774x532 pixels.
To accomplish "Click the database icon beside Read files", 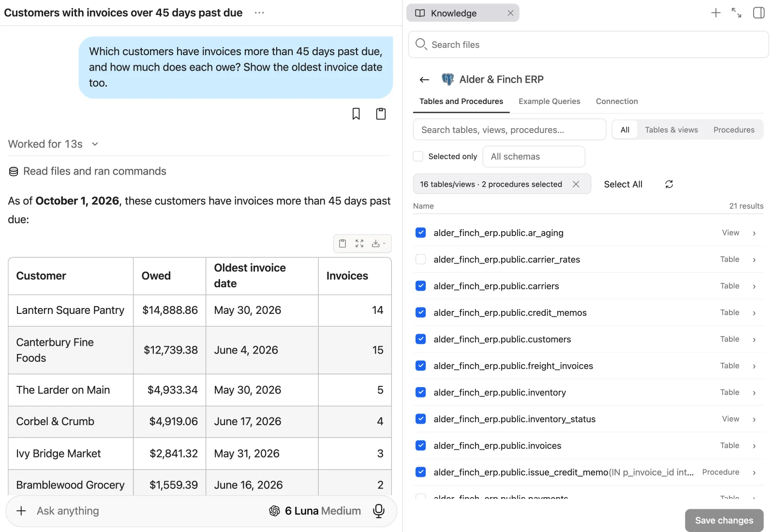I will 14,172.
